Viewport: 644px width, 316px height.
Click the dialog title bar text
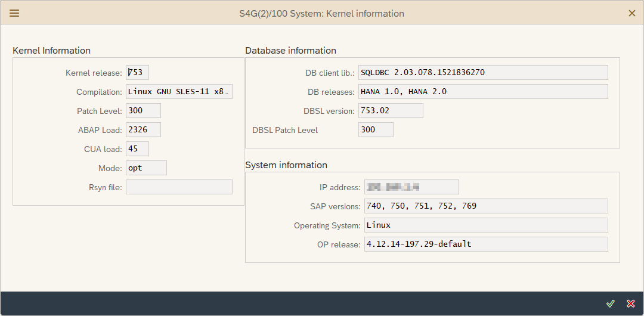click(321, 13)
